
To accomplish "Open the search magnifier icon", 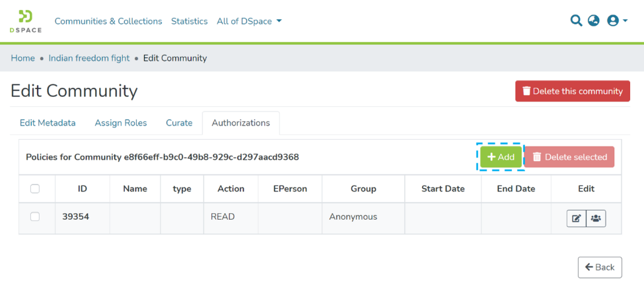I will point(576,20).
